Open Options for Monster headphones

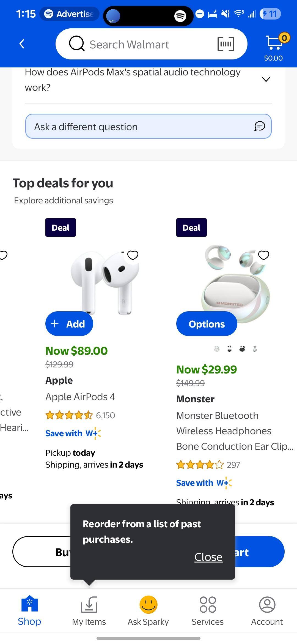(x=207, y=324)
